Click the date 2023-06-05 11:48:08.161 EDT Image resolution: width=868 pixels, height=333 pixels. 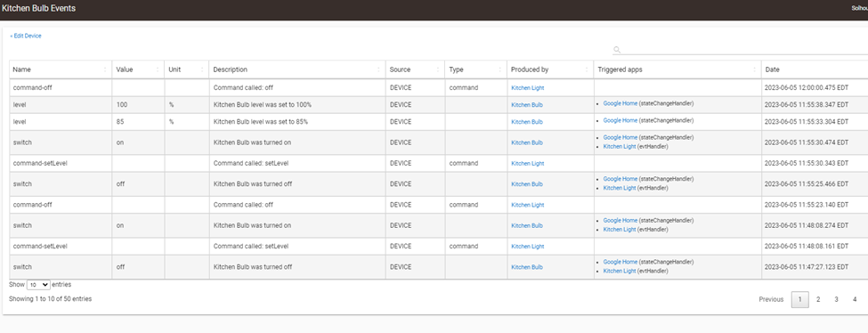pos(807,247)
